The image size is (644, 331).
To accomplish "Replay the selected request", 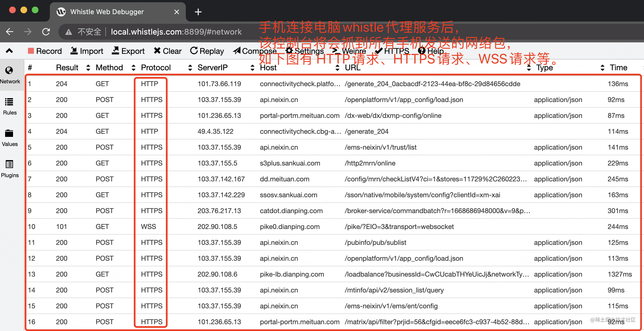I will 207,51.
